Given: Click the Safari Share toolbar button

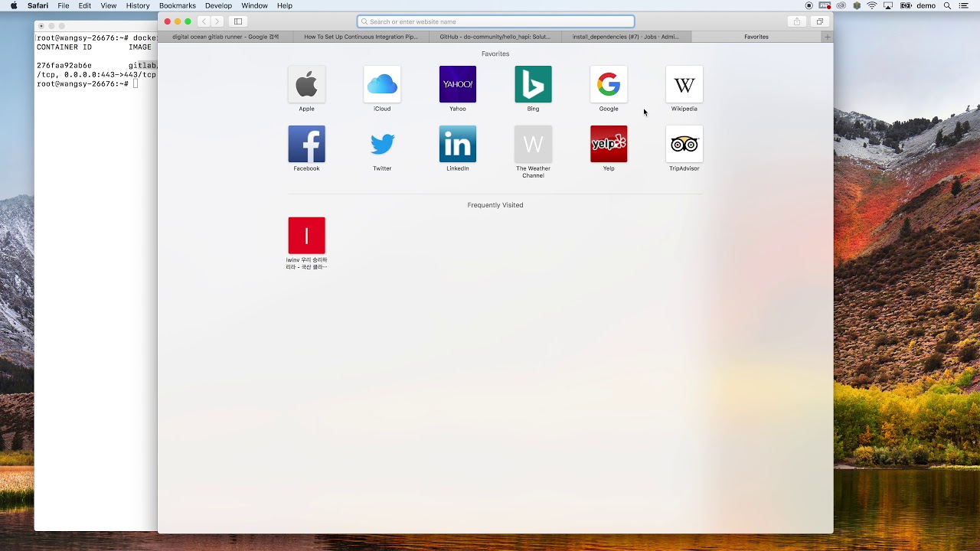Looking at the screenshot, I should click(797, 21).
